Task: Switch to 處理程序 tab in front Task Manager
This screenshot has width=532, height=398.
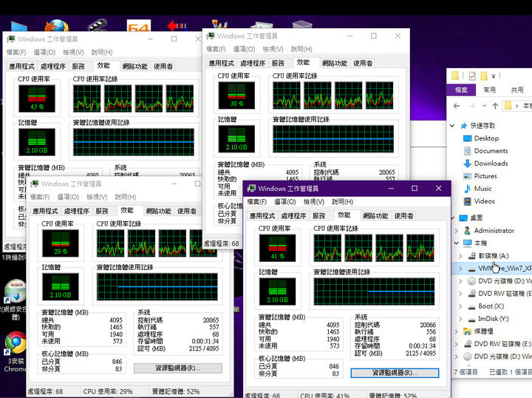Action: click(294, 216)
